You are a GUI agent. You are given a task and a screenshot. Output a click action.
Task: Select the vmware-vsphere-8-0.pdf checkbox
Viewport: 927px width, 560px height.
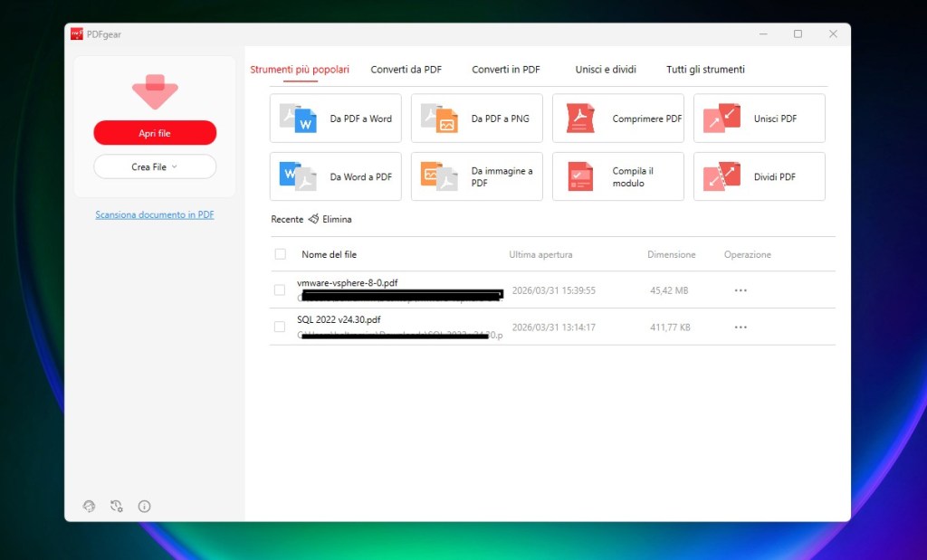[x=281, y=289]
